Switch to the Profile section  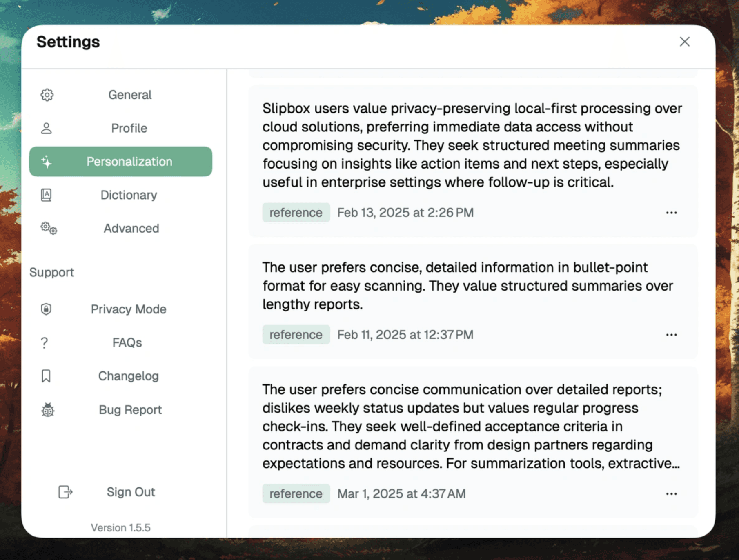point(129,128)
